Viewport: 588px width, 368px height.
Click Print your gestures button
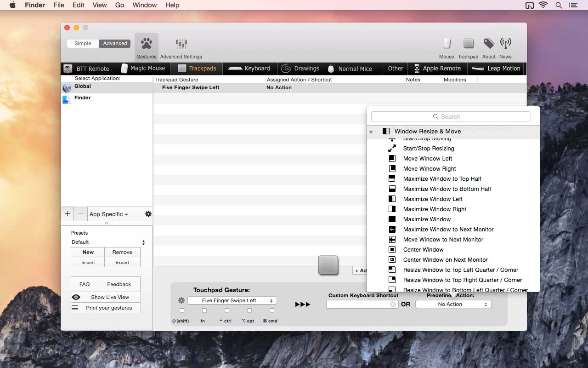tap(106, 308)
